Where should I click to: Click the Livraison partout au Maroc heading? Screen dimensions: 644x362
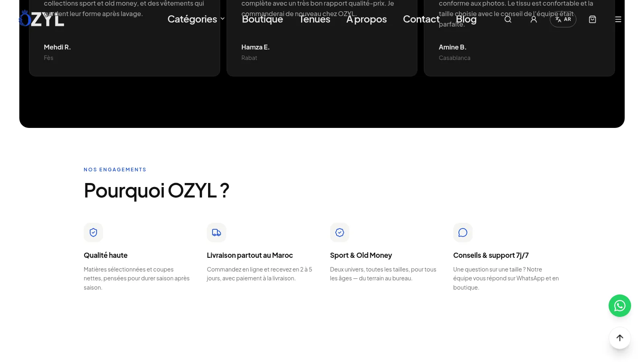(250, 255)
